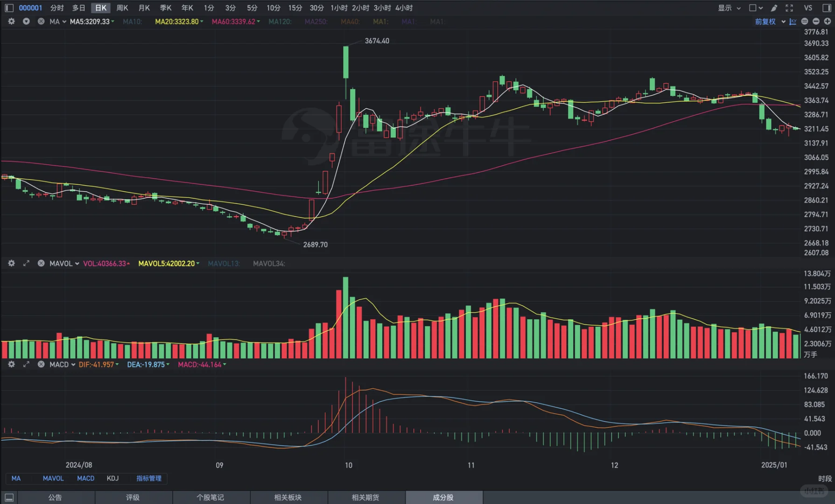Click the 时段 time period button
Screen dimensions: 835x504
(x=825, y=478)
